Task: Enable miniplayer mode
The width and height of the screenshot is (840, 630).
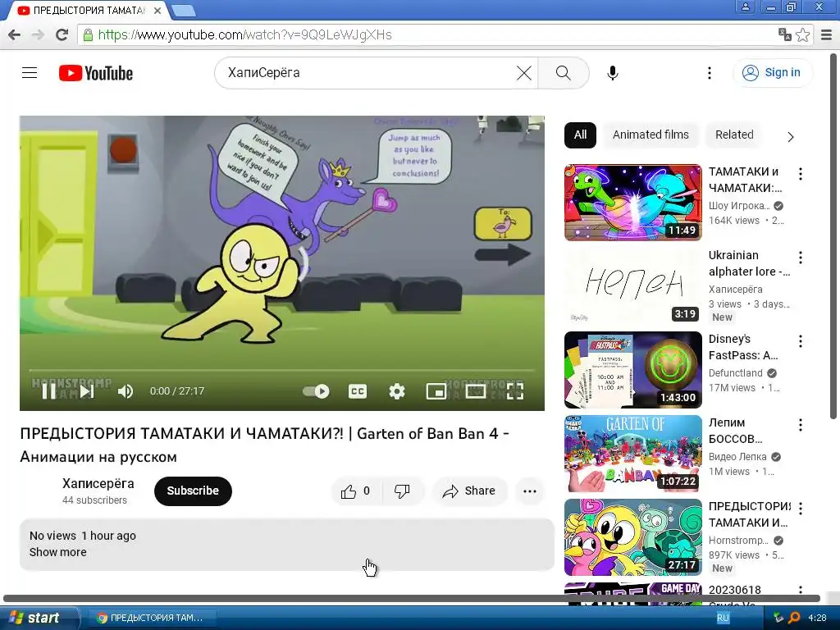Action: tap(436, 391)
